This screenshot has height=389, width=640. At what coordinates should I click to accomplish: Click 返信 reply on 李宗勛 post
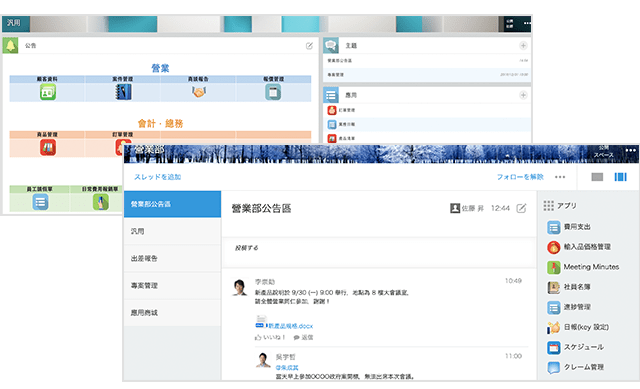click(303, 337)
